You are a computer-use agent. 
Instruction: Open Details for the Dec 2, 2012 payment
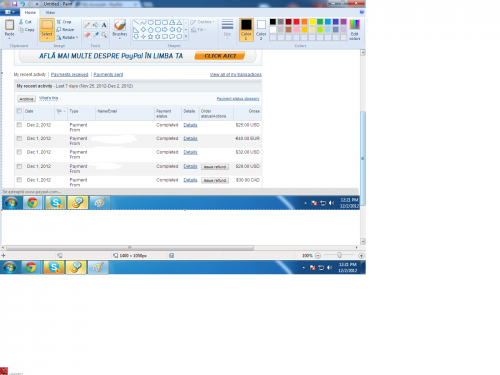click(190, 125)
